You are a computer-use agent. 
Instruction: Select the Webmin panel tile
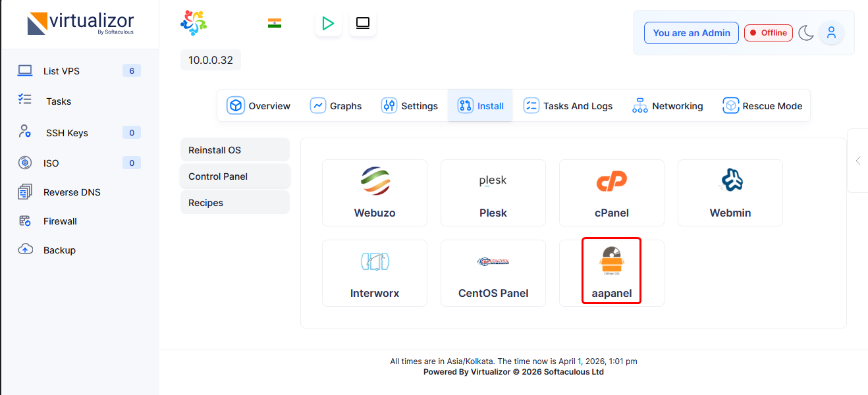click(730, 193)
